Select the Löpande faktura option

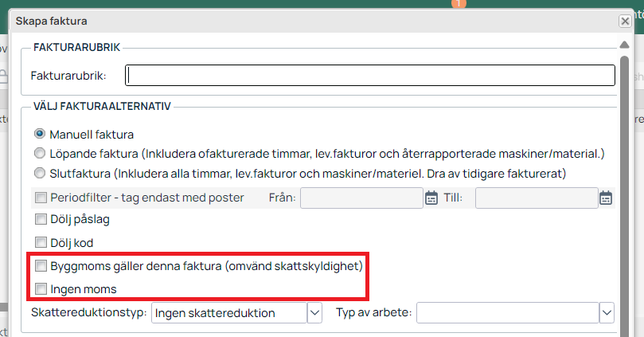point(40,153)
